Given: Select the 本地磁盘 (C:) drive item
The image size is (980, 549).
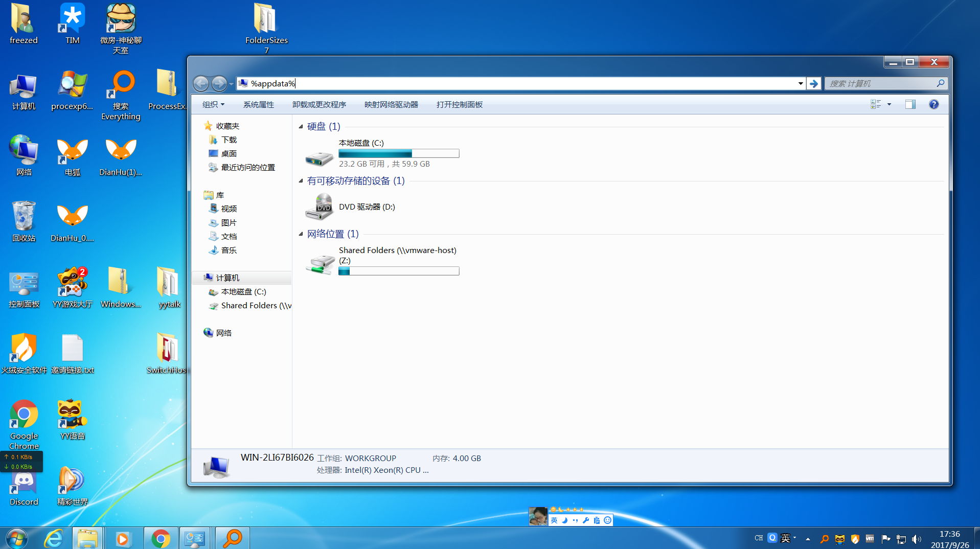Looking at the screenshot, I should click(382, 153).
